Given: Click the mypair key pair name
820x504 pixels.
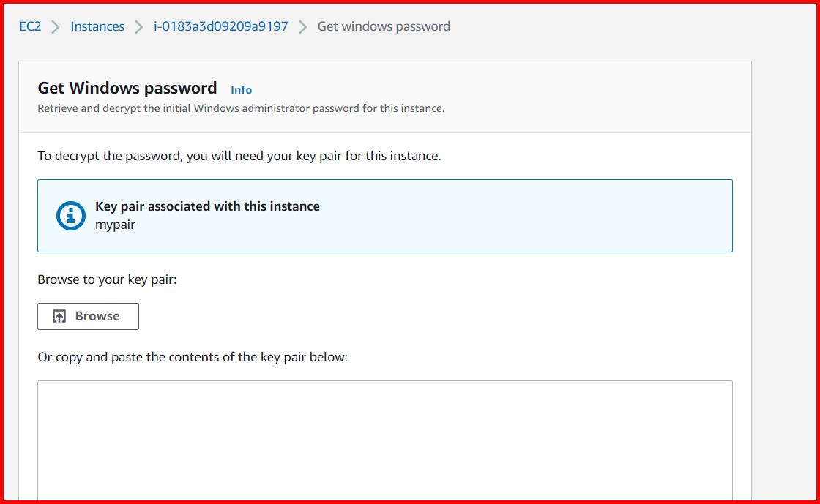Looking at the screenshot, I should click(x=116, y=225).
